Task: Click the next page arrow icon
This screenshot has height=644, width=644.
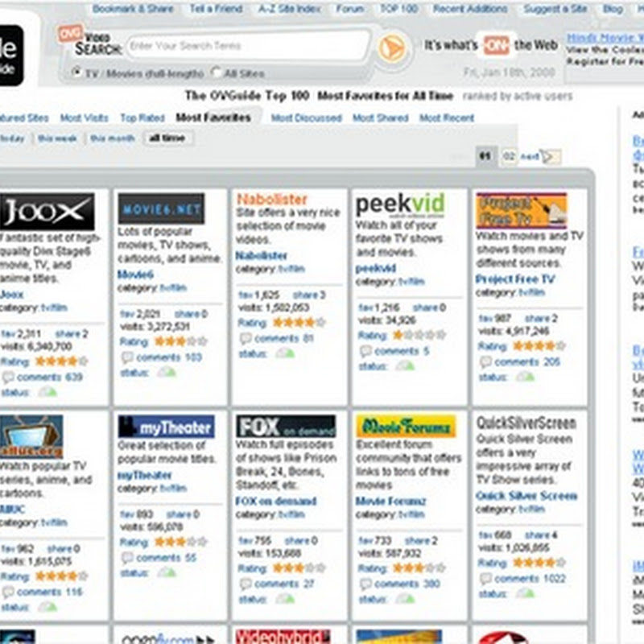Action: (551, 156)
